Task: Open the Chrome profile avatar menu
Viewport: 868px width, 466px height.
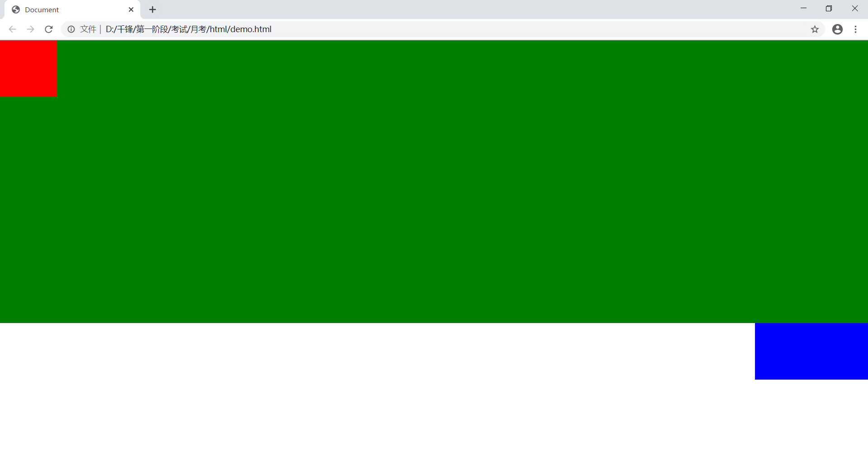Action: click(x=837, y=29)
